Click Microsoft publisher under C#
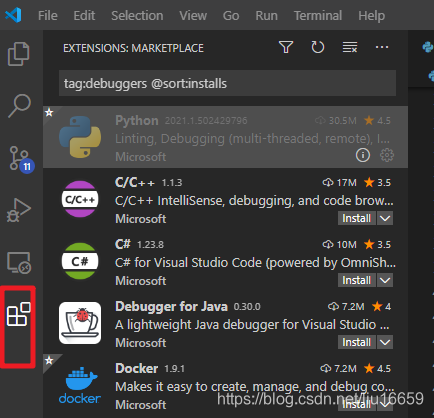The height and width of the screenshot is (418, 434). pos(140,281)
